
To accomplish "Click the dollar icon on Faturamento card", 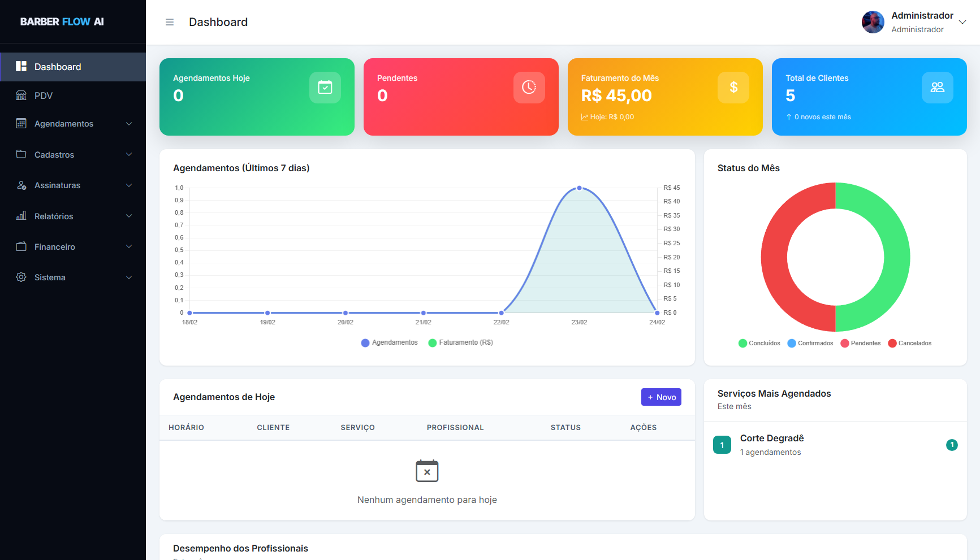I will [733, 87].
